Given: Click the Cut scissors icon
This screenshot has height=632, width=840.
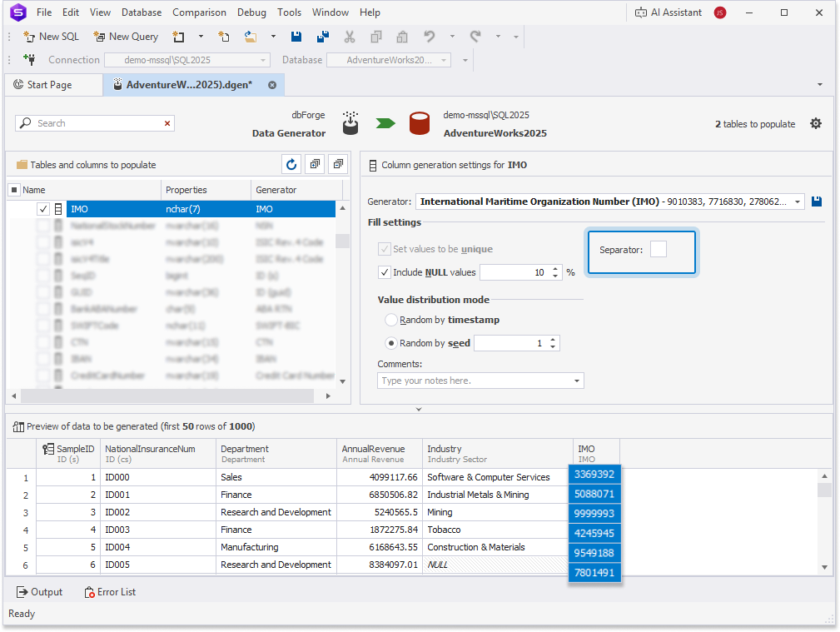Looking at the screenshot, I should click(350, 37).
